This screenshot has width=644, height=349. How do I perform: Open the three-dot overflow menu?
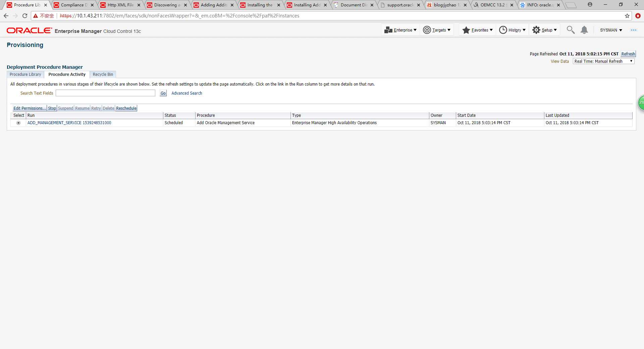point(634,30)
